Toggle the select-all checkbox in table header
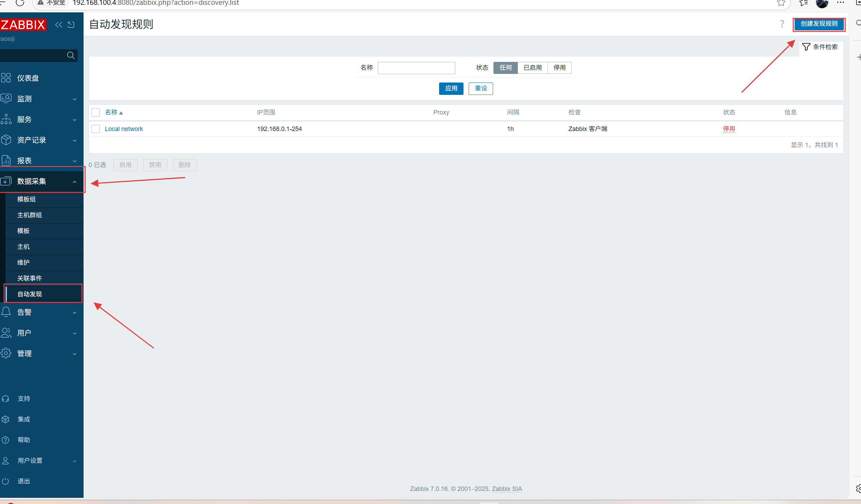This screenshot has height=504, width=861. click(96, 112)
